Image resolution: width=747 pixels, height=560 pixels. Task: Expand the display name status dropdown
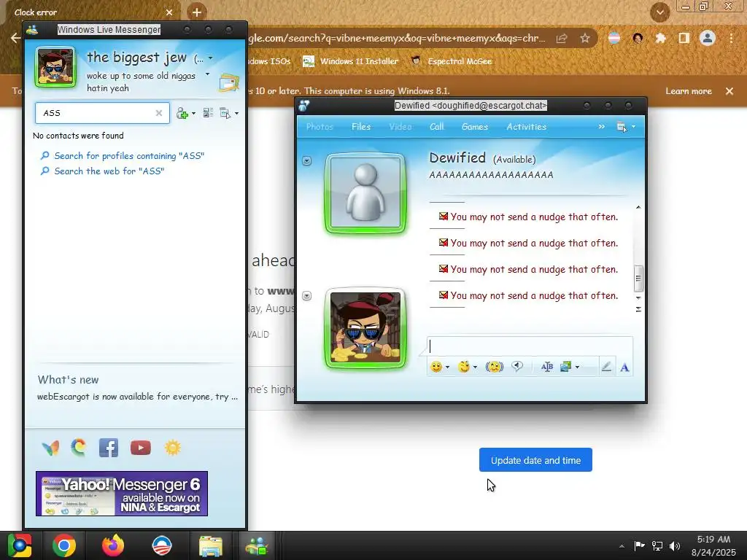coord(211,58)
